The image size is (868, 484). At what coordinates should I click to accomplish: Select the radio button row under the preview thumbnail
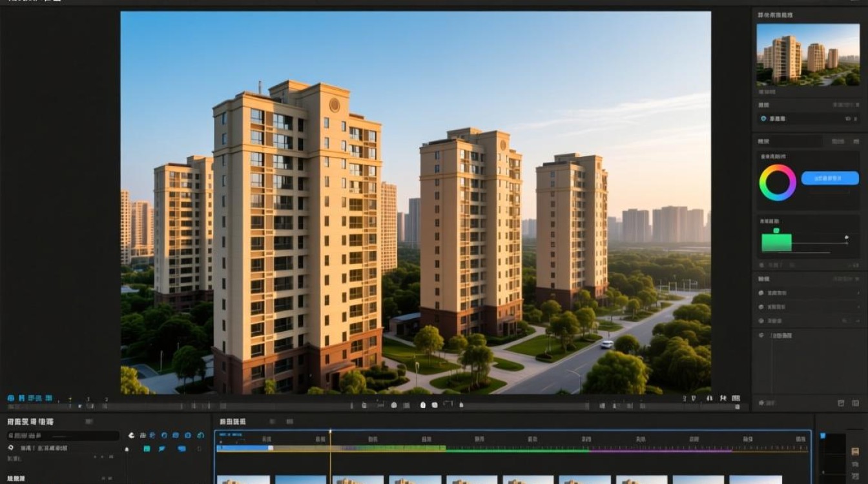pos(808,119)
